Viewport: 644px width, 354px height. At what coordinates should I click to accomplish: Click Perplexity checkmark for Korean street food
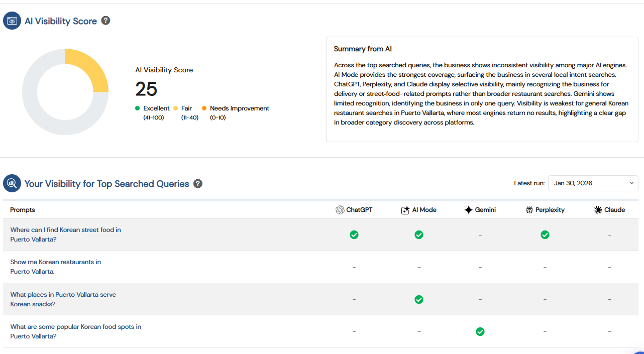(545, 234)
